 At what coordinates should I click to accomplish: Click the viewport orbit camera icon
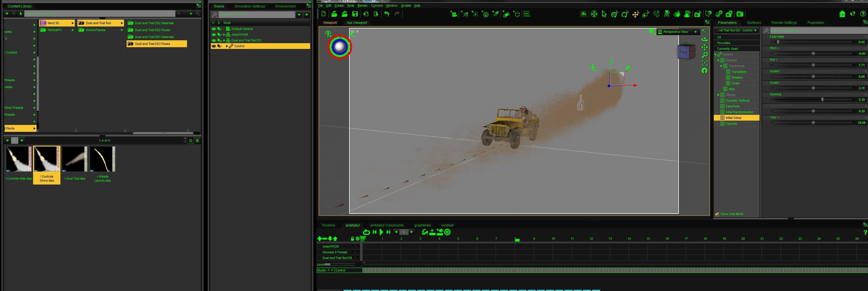click(x=704, y=39)
